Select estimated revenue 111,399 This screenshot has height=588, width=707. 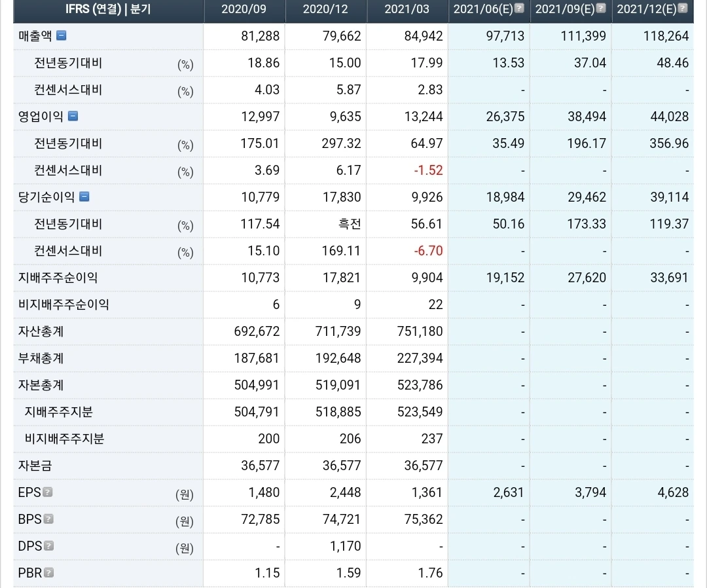583,36
